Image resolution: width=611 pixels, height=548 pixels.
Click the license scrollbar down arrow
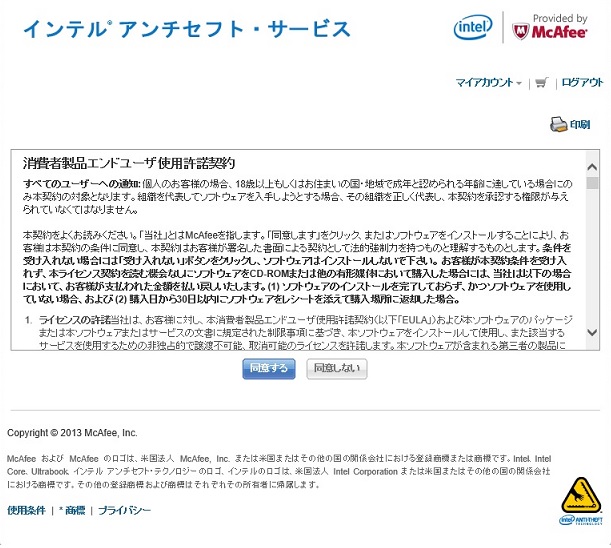pyautogui.click(x=592, y=332)
